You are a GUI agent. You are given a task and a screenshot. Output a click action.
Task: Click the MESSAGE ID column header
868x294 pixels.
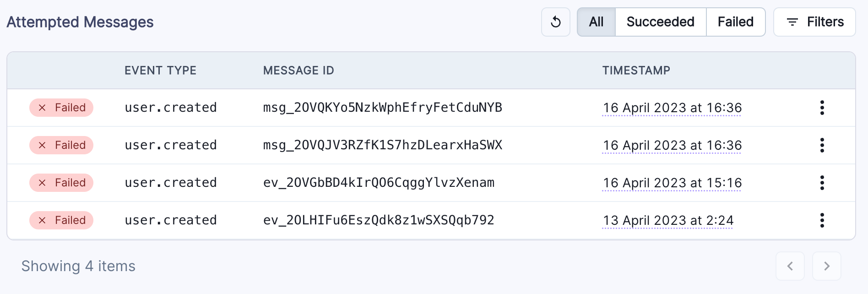298,71
